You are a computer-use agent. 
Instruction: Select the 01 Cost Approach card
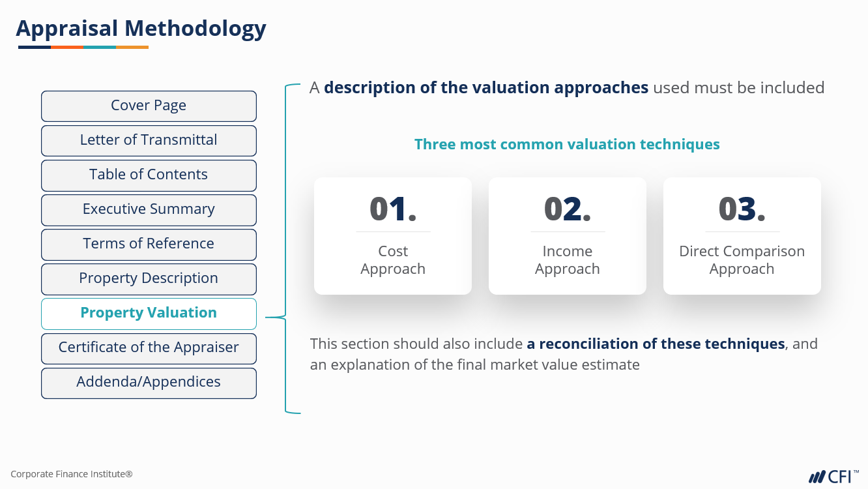(393, 236)
